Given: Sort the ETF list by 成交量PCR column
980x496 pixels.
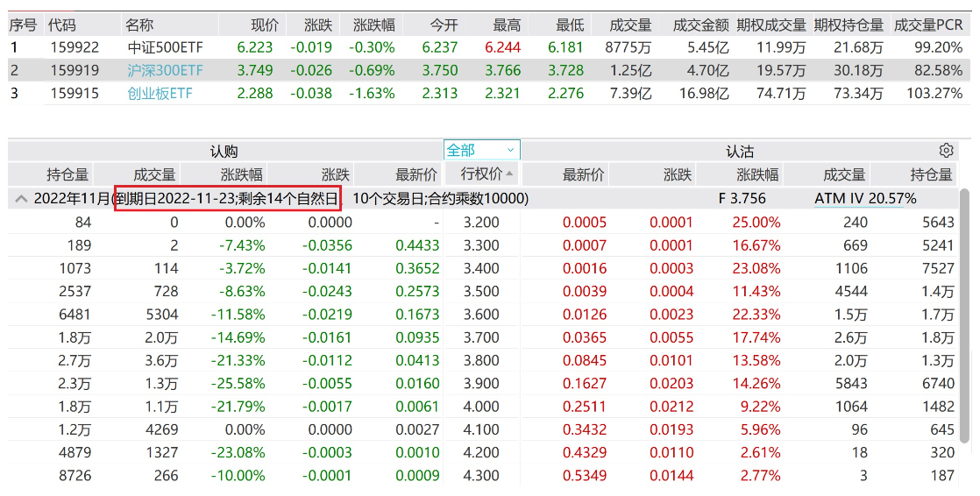Looking at the screenshot, I should 928,25.
